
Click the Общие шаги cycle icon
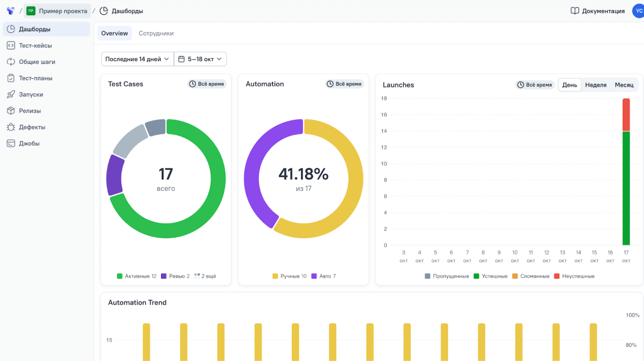(11, 62)
